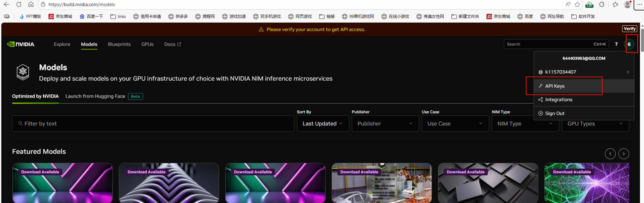Screen dimensions: 644x203
Task: Show next featured models arrow
Action: click(x=624, y=154)
